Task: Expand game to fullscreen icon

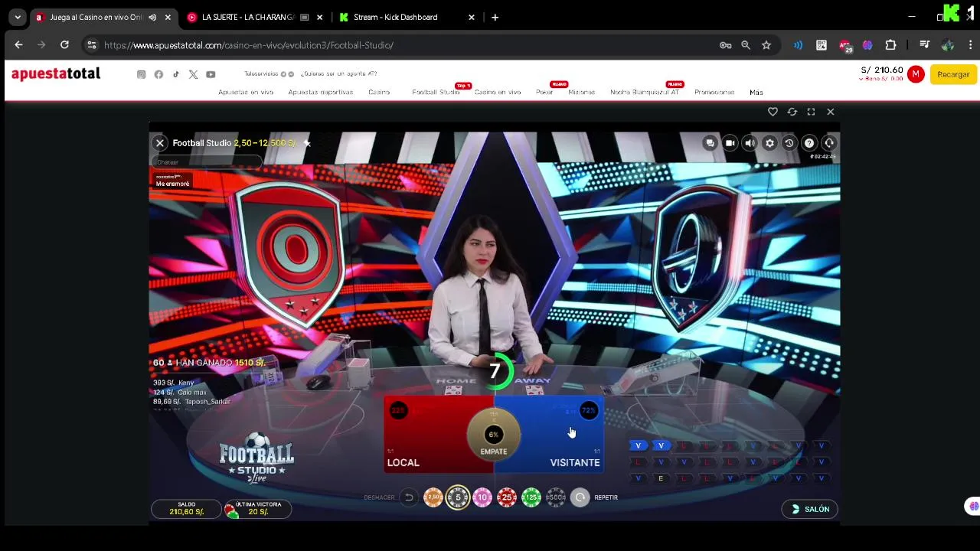Action: pyautogui.click(x=811, y=112)
